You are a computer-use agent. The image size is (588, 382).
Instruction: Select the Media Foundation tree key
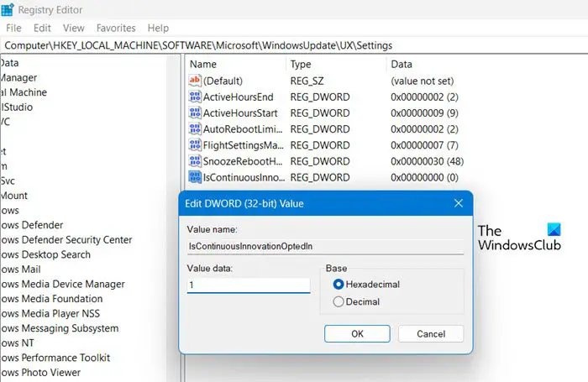(x=51, y=299)
